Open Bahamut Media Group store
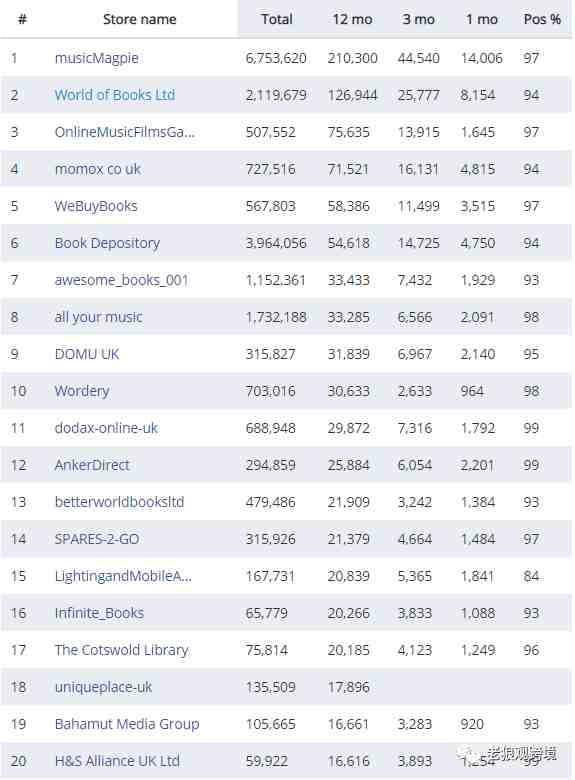Screen dimensions: 575x780 (127, 724)
